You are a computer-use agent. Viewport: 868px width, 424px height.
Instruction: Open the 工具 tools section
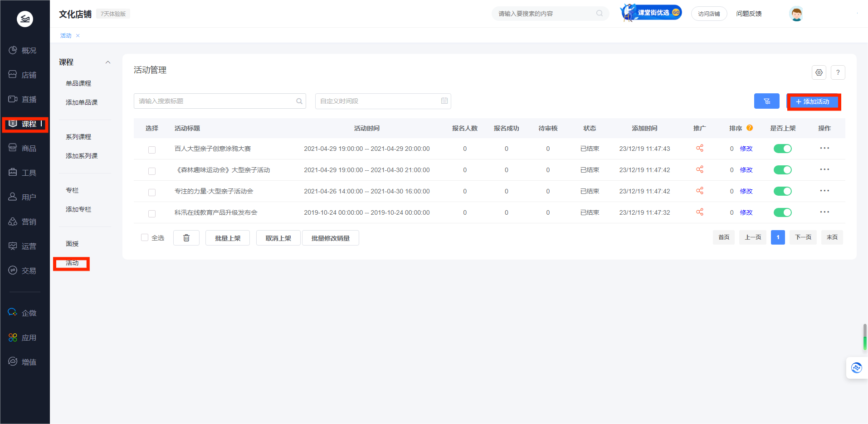tap(23, 173)
